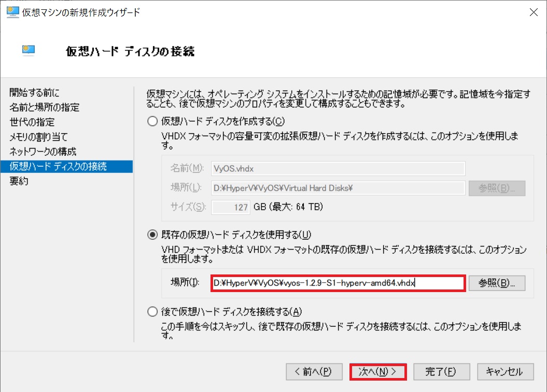The image size is (547, 392).
Task: Click the greyed-out 参照(B) button for the new disk
Action: click(x=497, y=188)
